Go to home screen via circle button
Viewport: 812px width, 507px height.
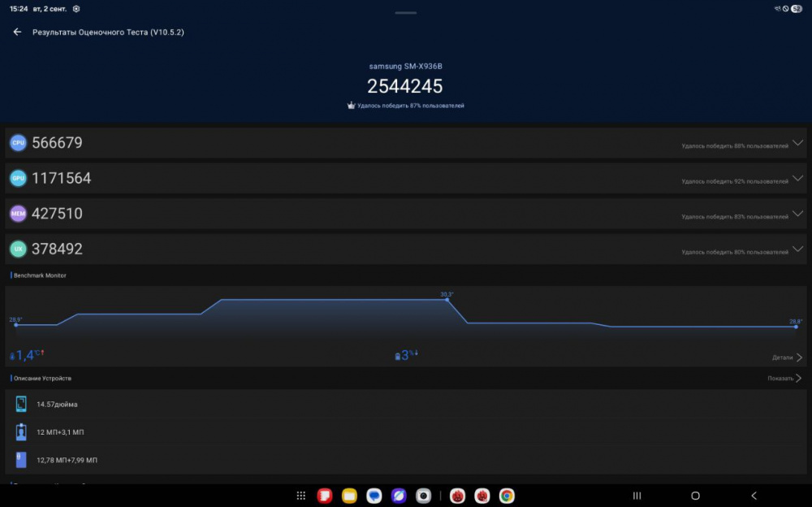click(x=696, y=496)
